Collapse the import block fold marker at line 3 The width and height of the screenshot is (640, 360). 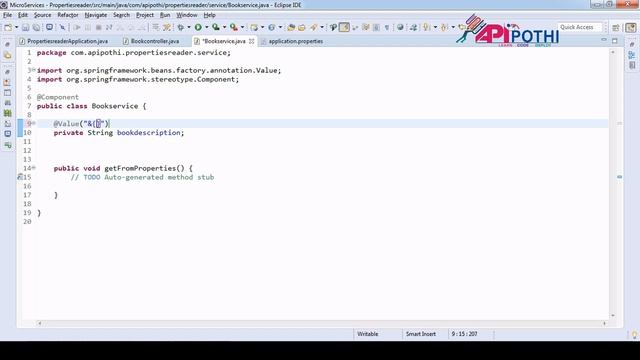[33, 70]
